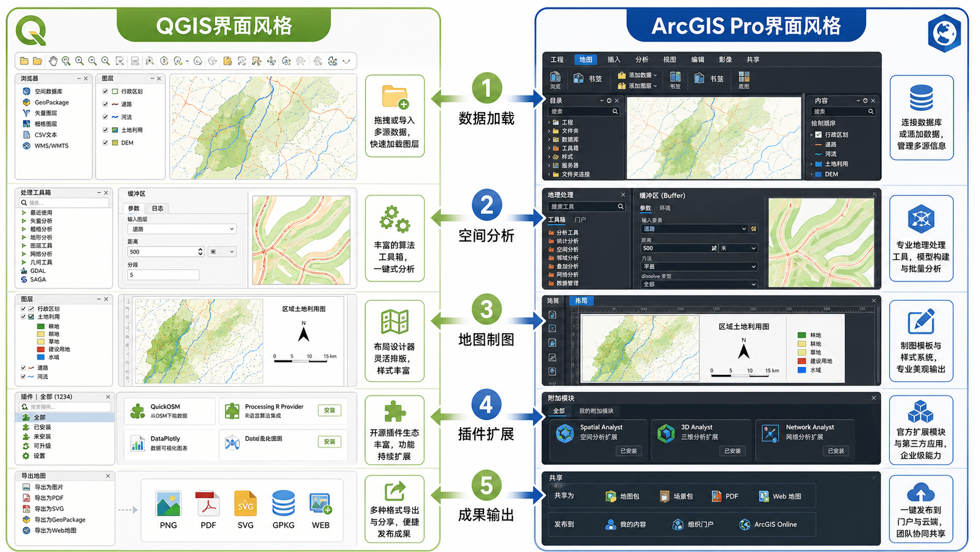Click the 建设用地 red swatch in QGIS legend
This screenshot has height=552, width=980.
pyautogui.click(x=41, y=350)
